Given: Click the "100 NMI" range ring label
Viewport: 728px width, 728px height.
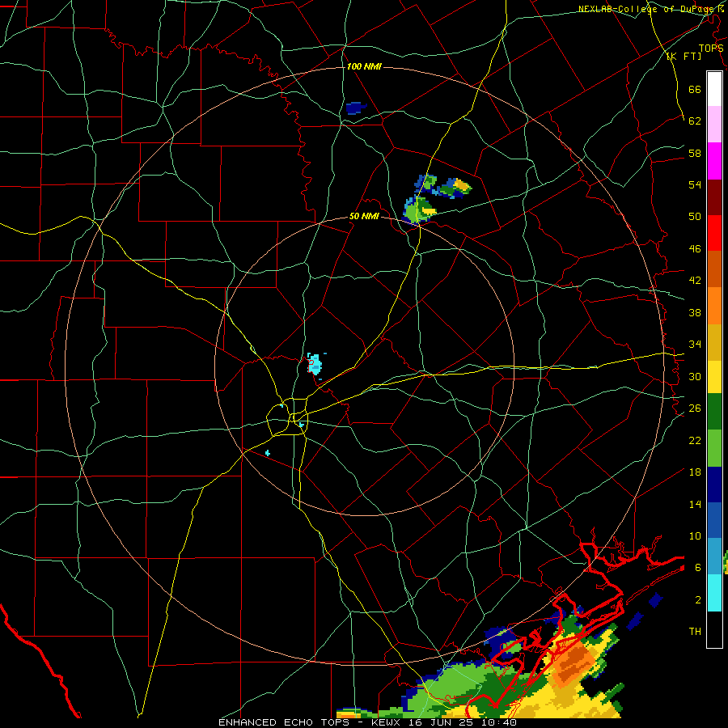Looking at the screenshot, I should tap(364, 67).
